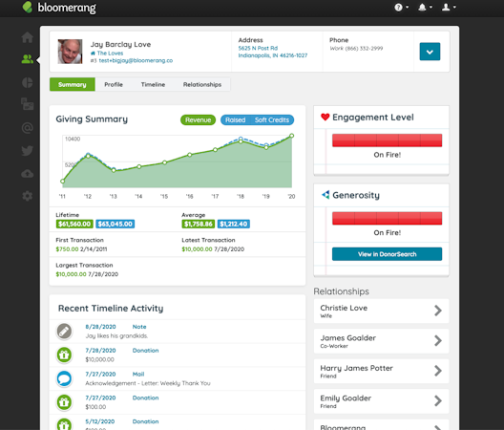Screen dimensions: 504x430
Task: Open the help question mark dropdown
Action: (402, 7)
